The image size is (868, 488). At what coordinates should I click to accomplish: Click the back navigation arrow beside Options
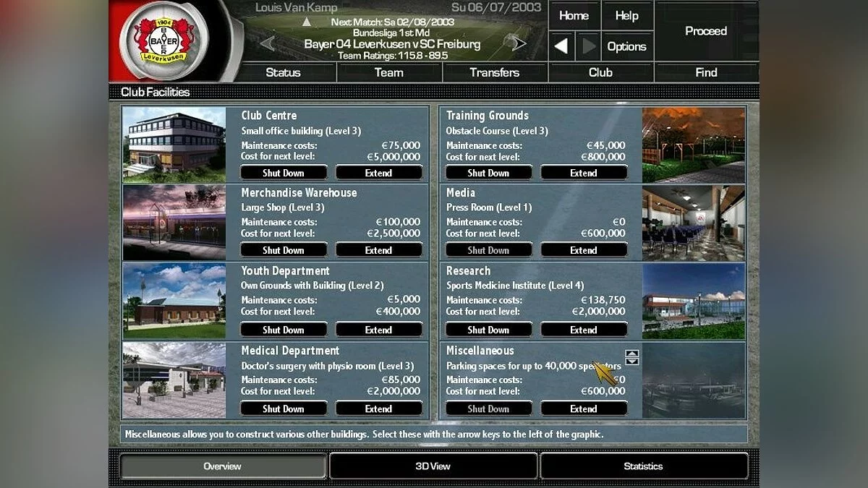561,46
